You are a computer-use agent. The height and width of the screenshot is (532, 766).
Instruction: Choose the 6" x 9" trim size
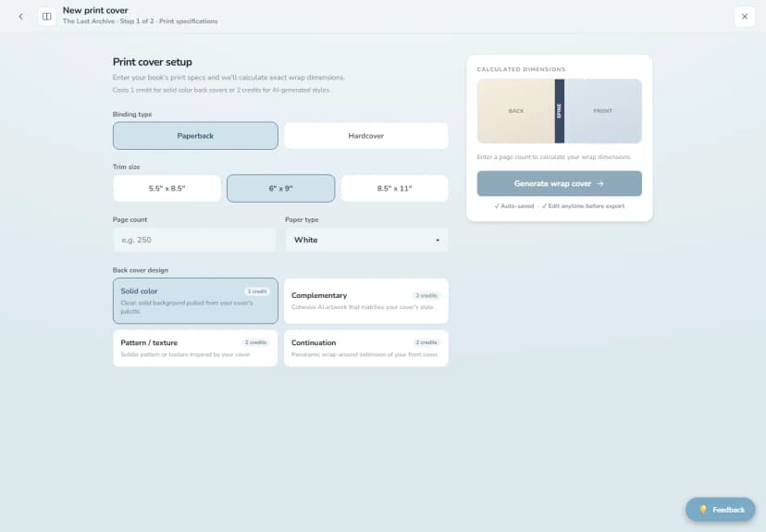281,188
